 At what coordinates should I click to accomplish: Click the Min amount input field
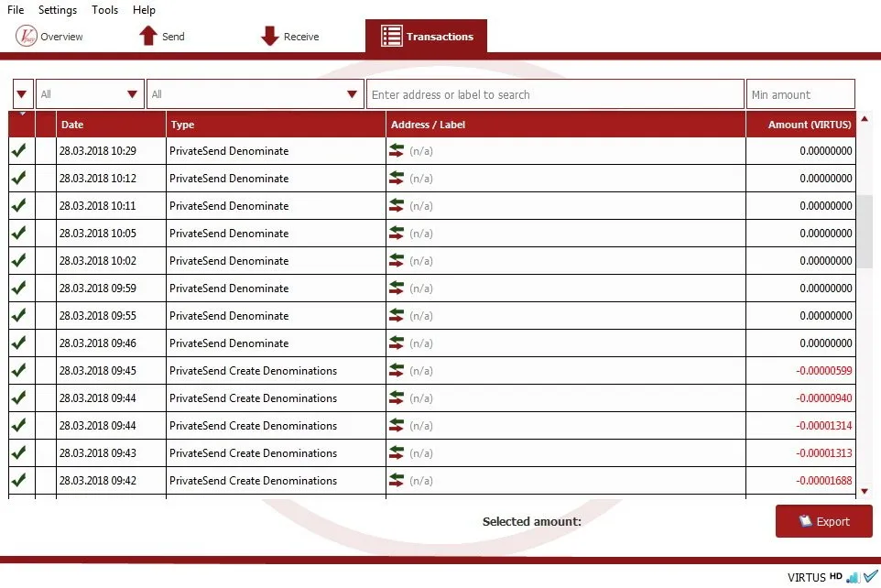(x=800, y=94)
